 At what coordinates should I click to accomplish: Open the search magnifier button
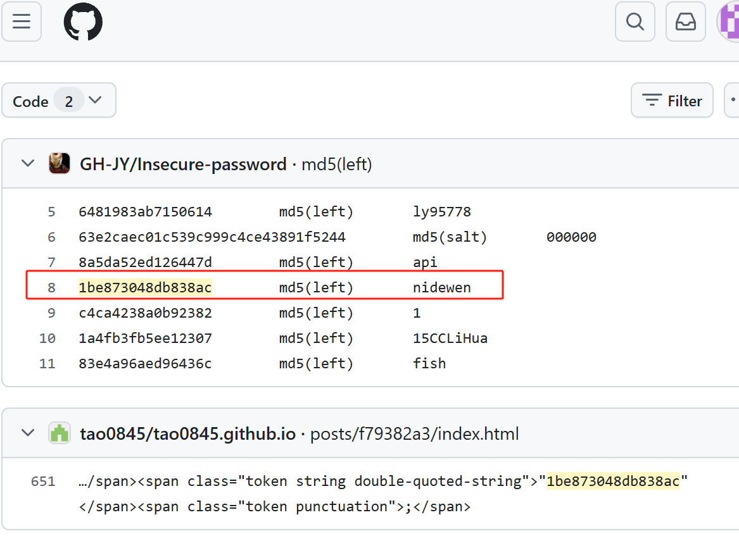coord(635,21)
